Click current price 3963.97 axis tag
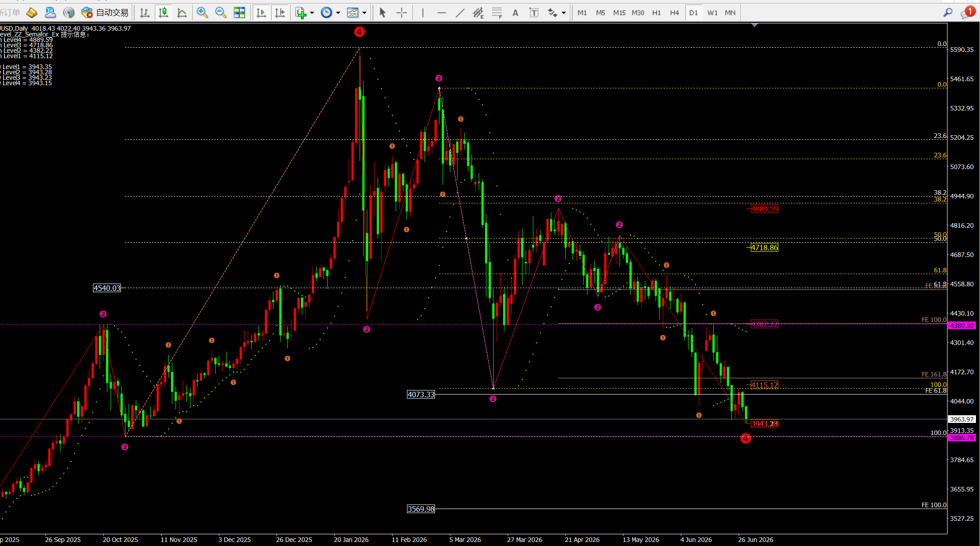The width and height of the screenshot is (980, 546). (x=962, y=419)
